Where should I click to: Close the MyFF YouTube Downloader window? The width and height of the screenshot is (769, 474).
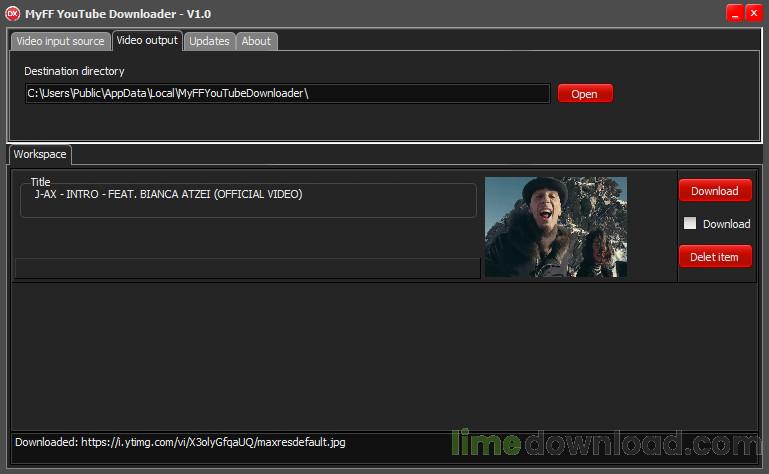point(754,13)
